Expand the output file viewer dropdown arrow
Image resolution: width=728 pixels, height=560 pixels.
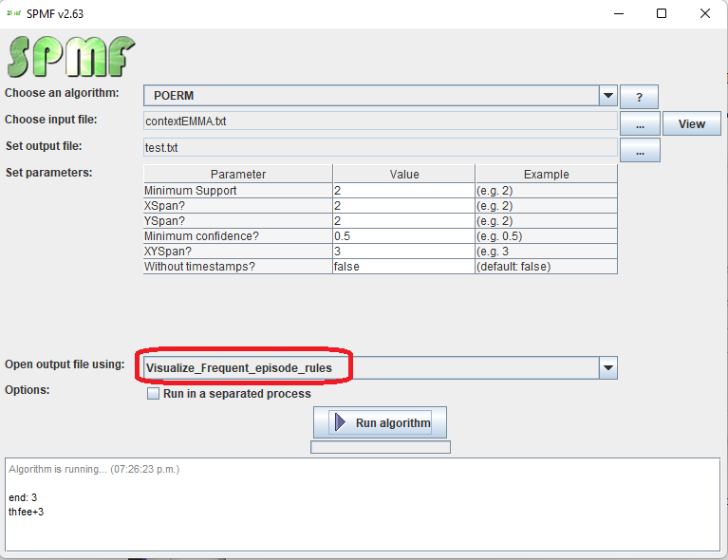click(607, 368)
